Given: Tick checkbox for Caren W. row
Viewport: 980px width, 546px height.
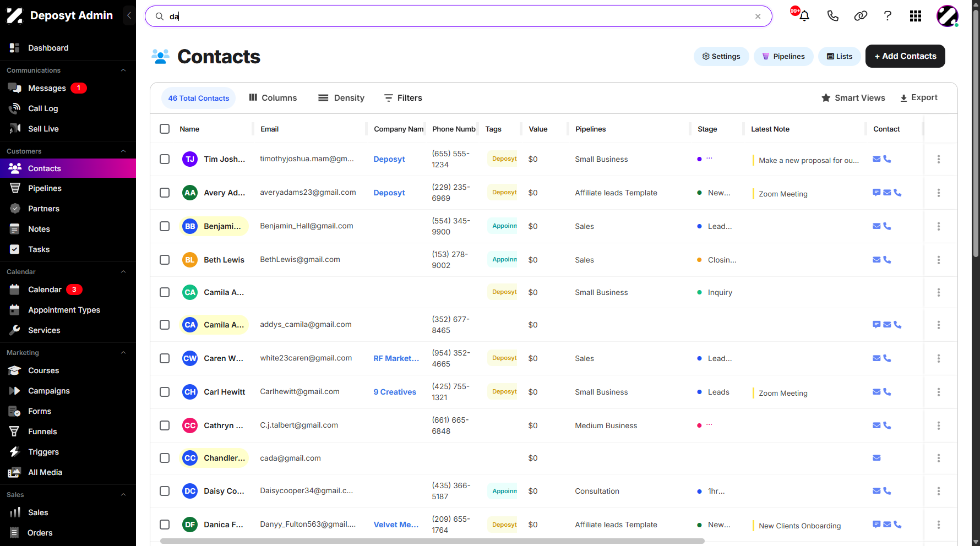Looking at the screenshot, I should click(x=165, y=358).
